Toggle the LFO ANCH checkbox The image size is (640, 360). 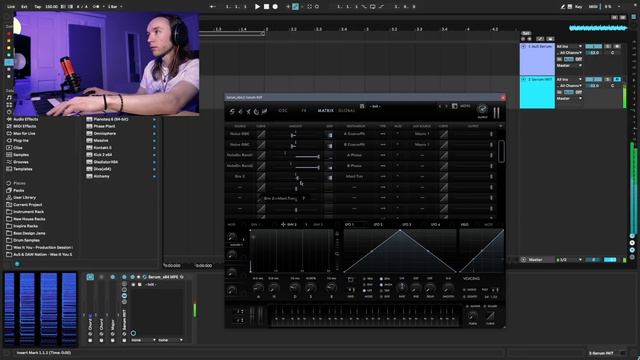coord(381,284)
